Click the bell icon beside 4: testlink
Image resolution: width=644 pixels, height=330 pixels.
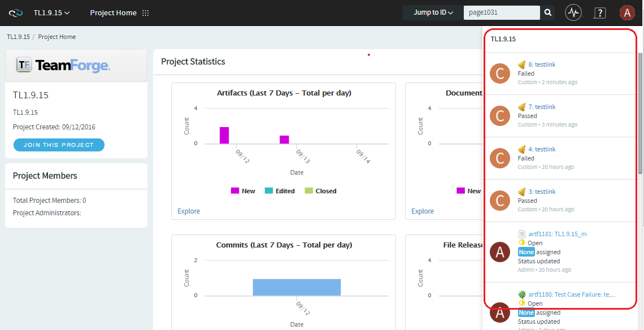522,149
